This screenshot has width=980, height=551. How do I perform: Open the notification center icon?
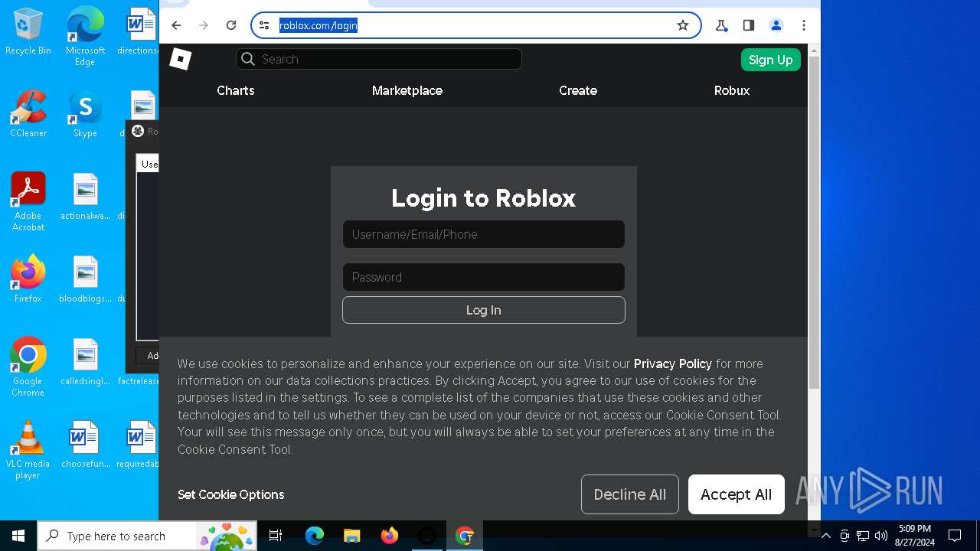coord(955,536)
